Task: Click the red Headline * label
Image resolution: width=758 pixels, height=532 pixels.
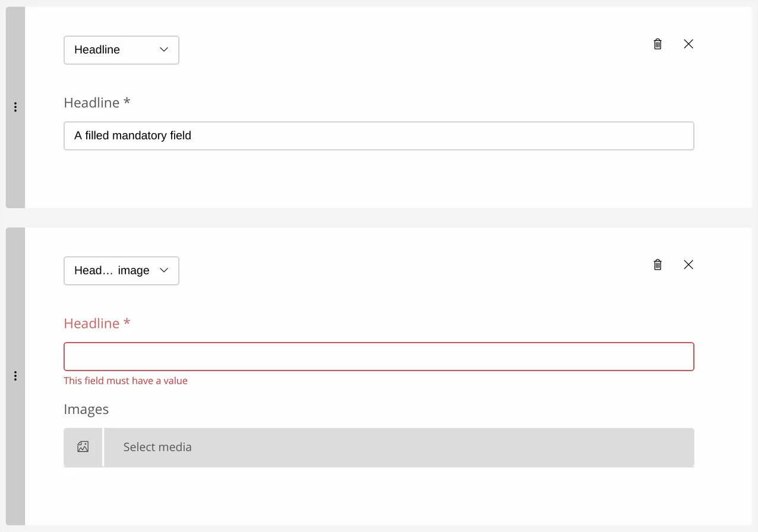Action: (x=97, y=324)
